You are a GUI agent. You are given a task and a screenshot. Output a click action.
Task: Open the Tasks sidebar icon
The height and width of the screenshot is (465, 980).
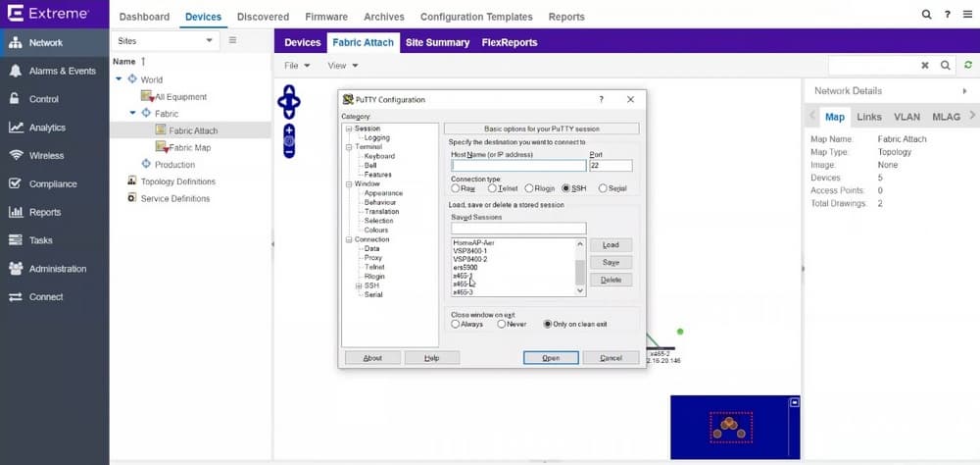pos(16,240)
